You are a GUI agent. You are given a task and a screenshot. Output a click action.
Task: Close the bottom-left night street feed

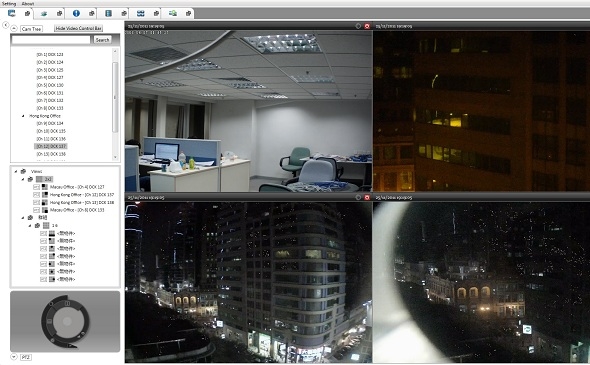(x=367, y=197)
